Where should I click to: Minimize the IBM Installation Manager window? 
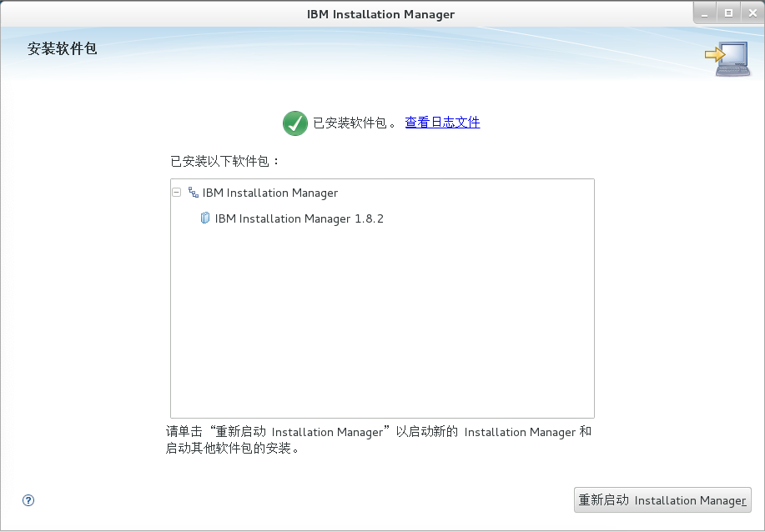click(x=704, y=13)
